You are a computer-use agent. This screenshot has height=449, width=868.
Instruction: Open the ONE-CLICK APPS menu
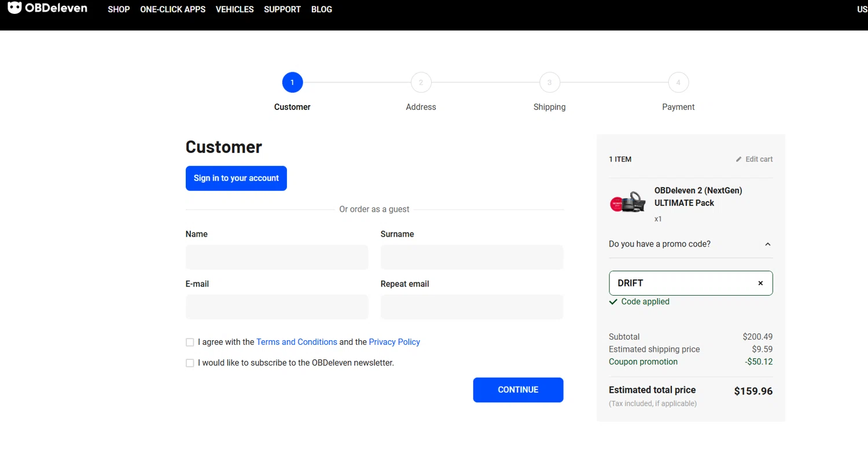(x=172, y=9)
